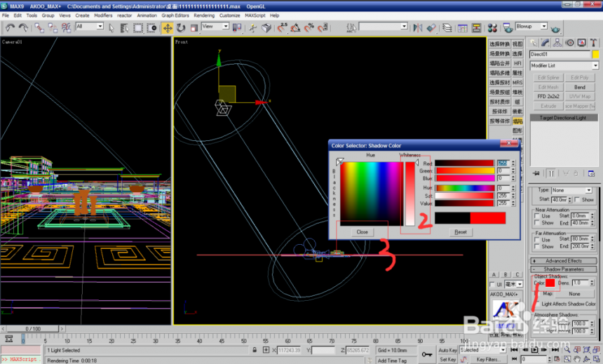Enable the Far Attenuation Use checkbox
The width and height of the screenshot is (603, 364).
(537, 239)
